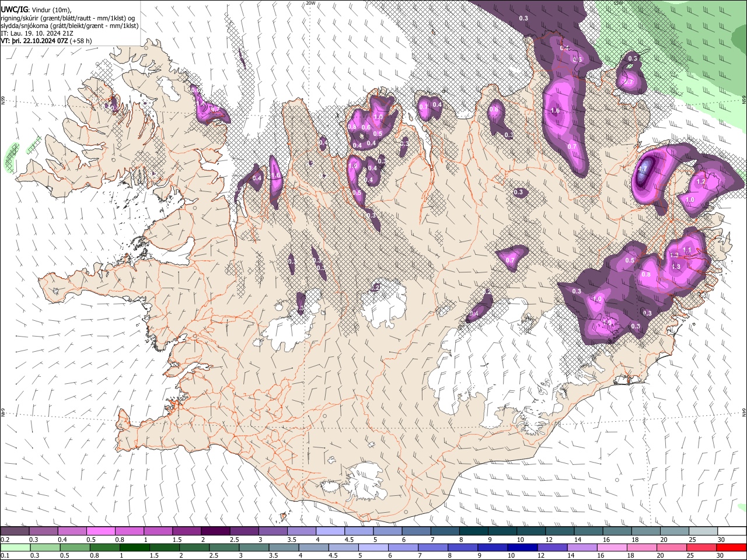Click the '0.1' label in the rain legend
This screenshot has height=560, width=747.
(5, 556)
